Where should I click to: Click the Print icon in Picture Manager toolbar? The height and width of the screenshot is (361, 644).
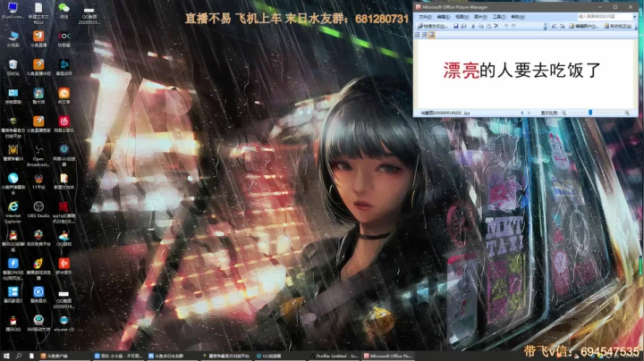point(463,26)
